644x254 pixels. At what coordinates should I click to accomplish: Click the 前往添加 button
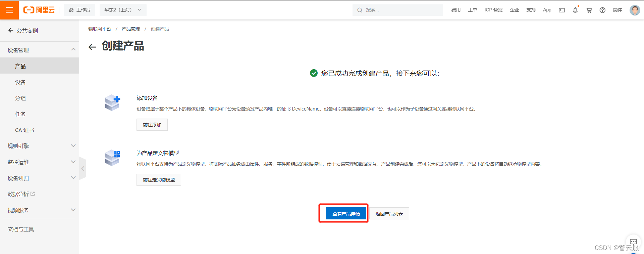152,125
